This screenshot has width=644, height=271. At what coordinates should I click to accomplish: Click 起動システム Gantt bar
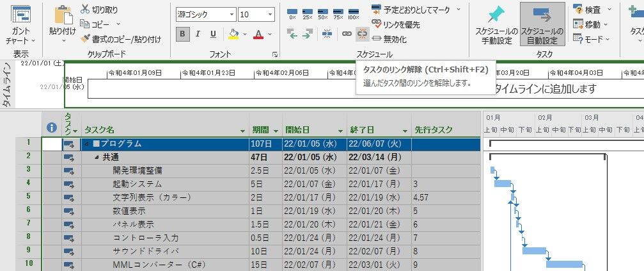(502, 183)
